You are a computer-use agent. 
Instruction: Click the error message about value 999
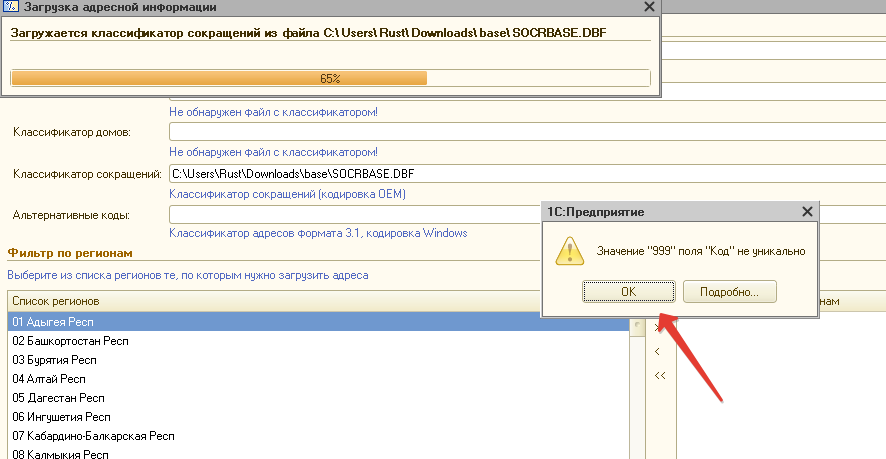pyautogui.click(x=701, y=251)
